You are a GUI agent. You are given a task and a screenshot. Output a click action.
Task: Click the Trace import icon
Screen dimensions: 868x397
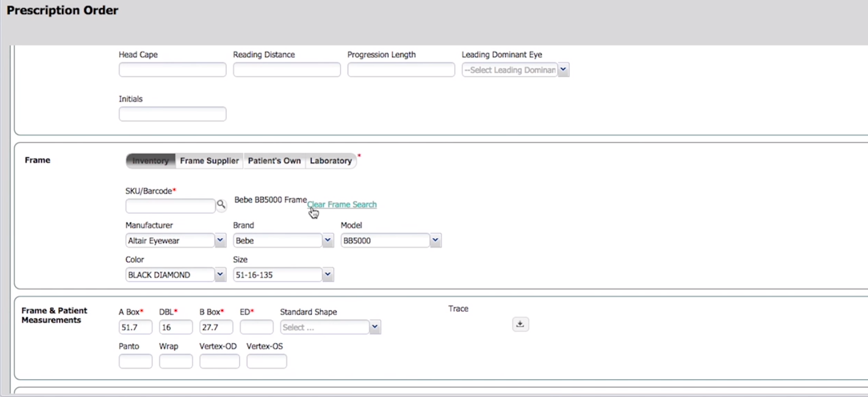tap(520, 324)
